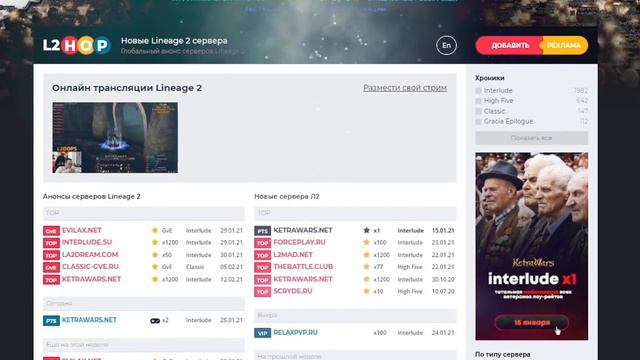Open FORCEPLAY.RU server link
640x360 pixels.
[300, 242]
